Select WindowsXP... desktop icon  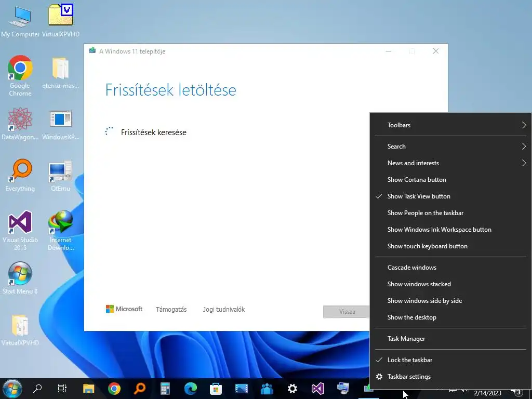[61, 125]
